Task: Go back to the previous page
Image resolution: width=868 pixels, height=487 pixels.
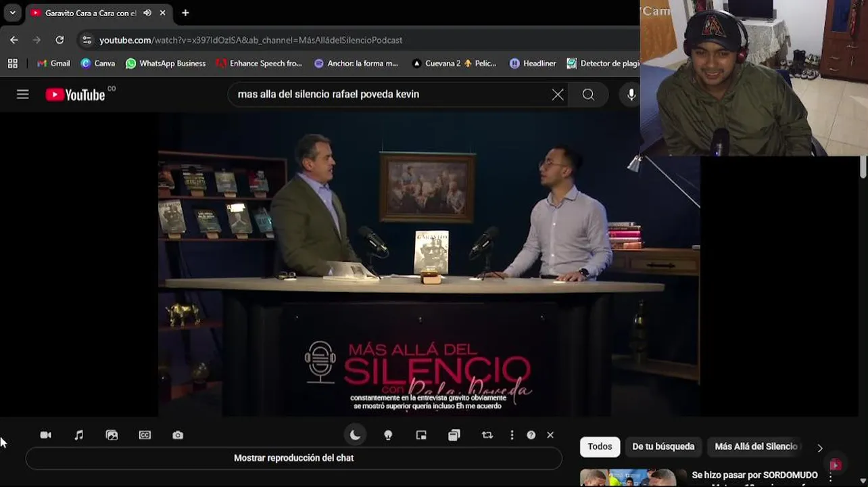Action: tap(14, 40)
